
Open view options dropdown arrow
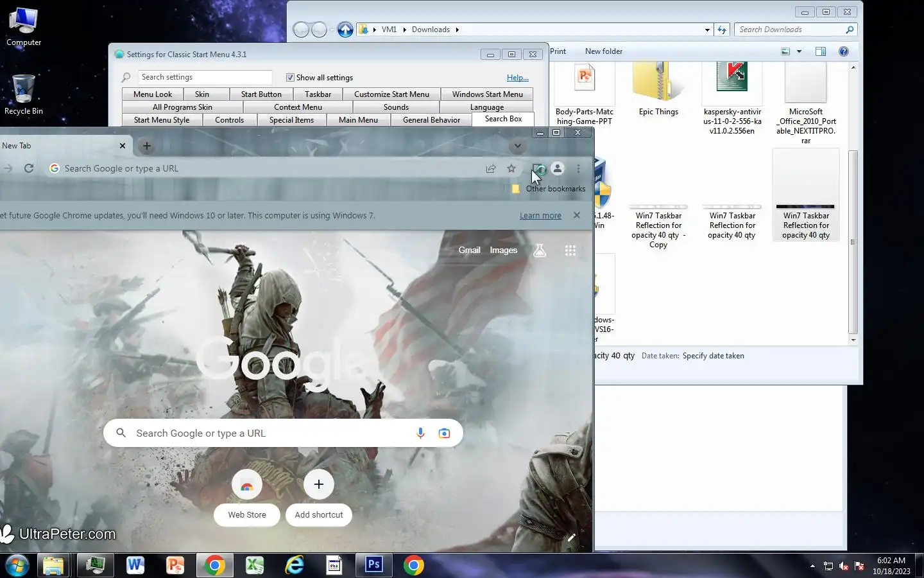[799, 51]
